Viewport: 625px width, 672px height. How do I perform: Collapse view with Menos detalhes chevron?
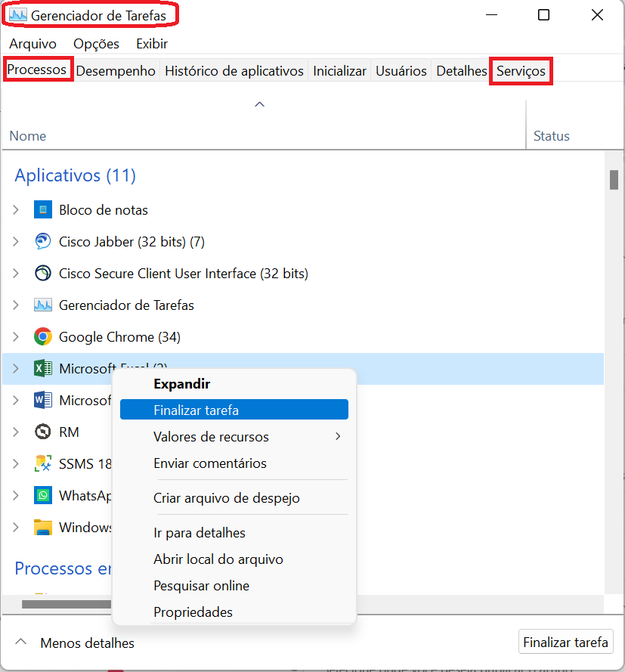(x=20, y=642)
